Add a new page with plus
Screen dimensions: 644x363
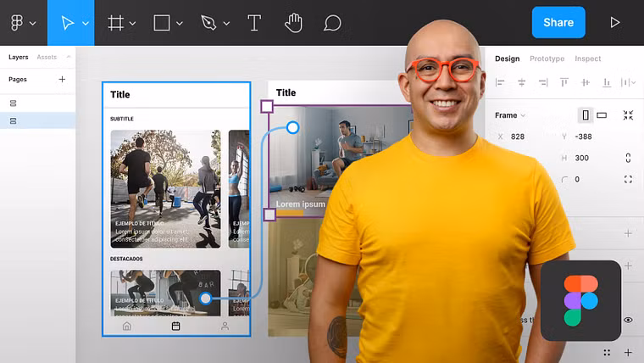(x=62, y=79)
